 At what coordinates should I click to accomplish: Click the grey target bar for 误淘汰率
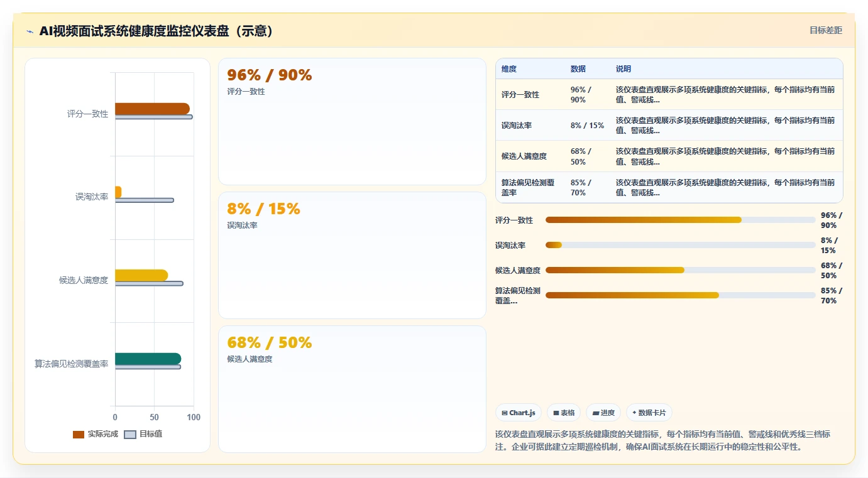point(145,200)
